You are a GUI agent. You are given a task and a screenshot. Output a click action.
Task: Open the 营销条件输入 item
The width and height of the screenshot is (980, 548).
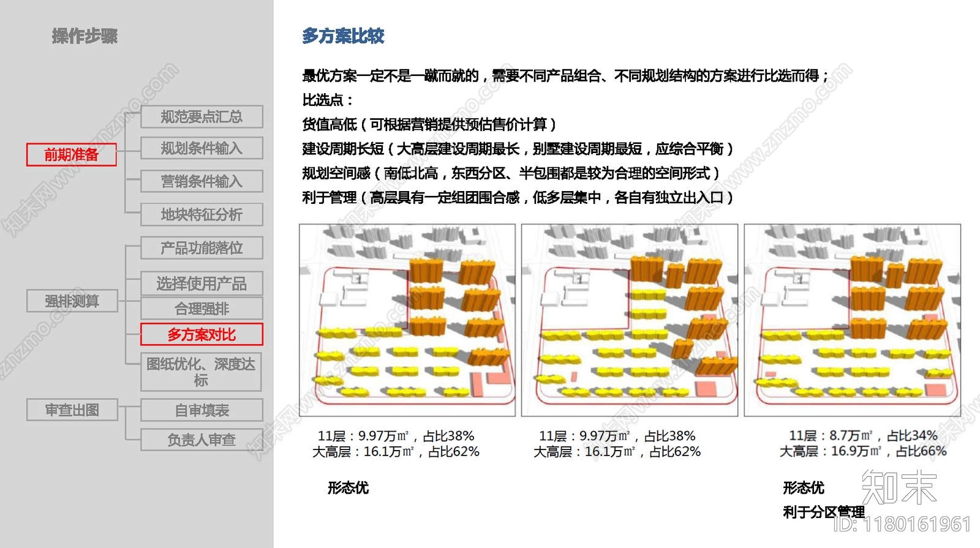(x=202, y=181)
